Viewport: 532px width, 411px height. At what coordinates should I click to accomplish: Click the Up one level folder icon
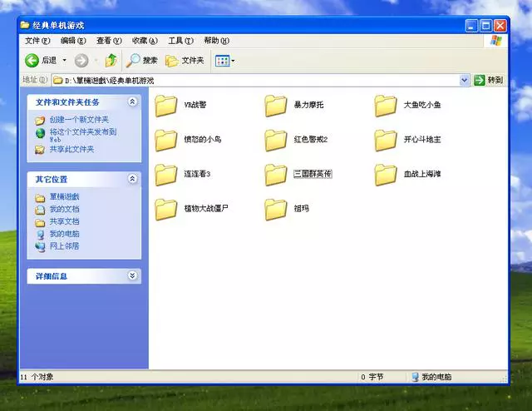pos(111,61)
